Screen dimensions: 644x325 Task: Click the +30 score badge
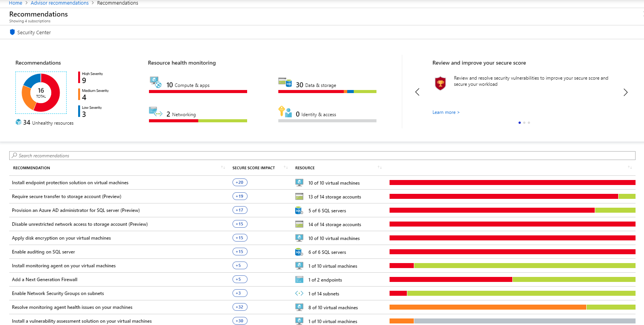point(240,321)
